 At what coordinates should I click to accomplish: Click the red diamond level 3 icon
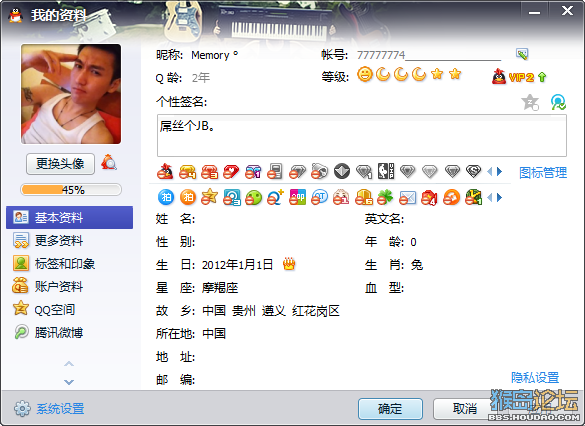[209, 172]
